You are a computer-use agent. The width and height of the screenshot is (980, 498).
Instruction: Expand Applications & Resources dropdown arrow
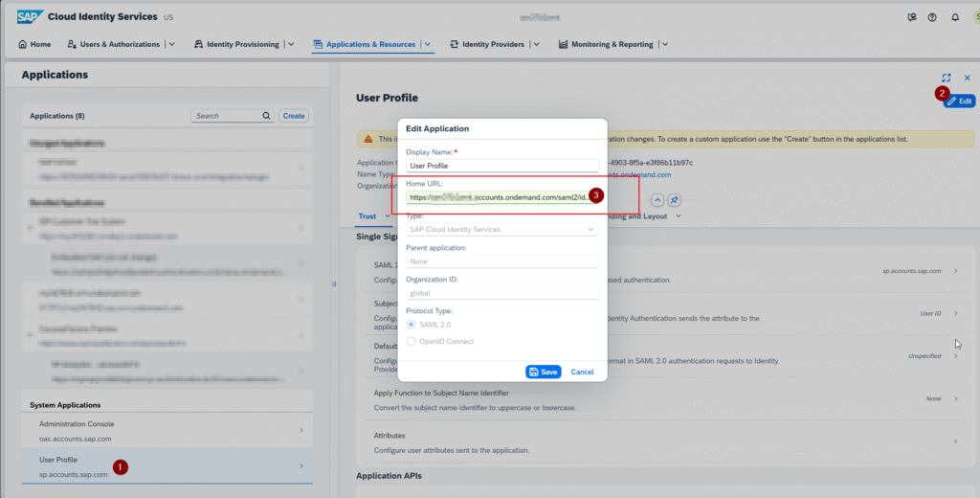tap(428, 44)
